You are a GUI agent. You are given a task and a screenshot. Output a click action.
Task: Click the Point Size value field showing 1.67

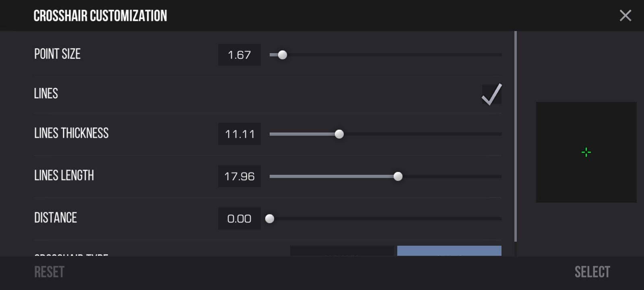239,55
